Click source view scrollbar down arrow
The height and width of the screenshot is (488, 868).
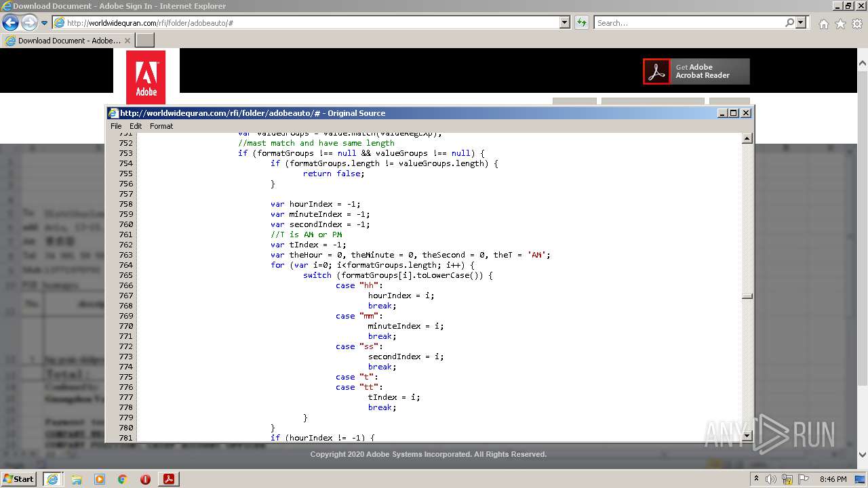747,436
